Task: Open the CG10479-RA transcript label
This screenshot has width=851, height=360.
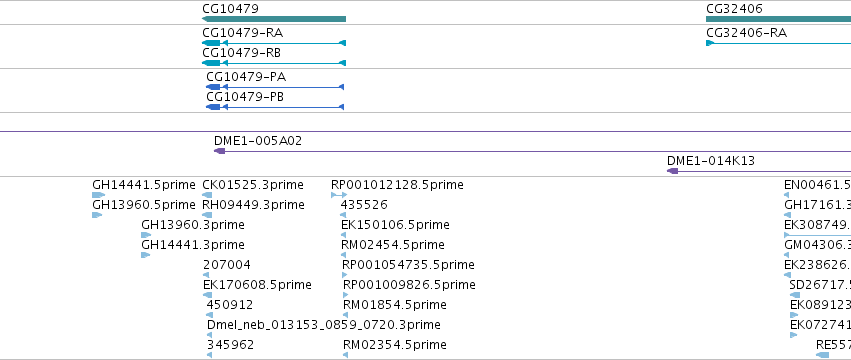Action: 242,33
